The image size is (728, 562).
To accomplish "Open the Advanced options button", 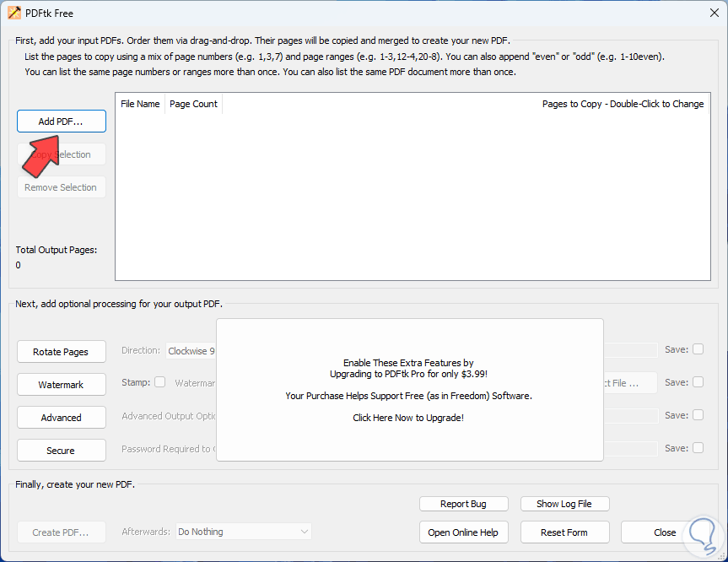I will coord(62,418).
